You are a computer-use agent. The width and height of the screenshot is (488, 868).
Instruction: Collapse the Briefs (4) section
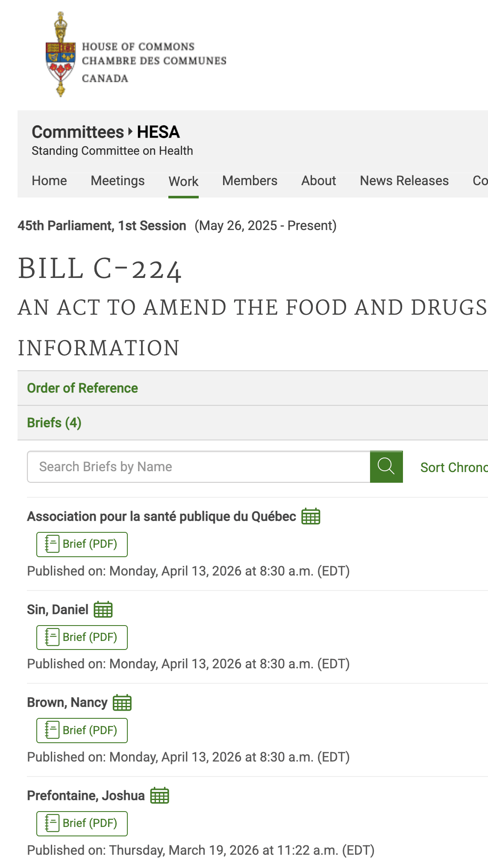(54, 423)
